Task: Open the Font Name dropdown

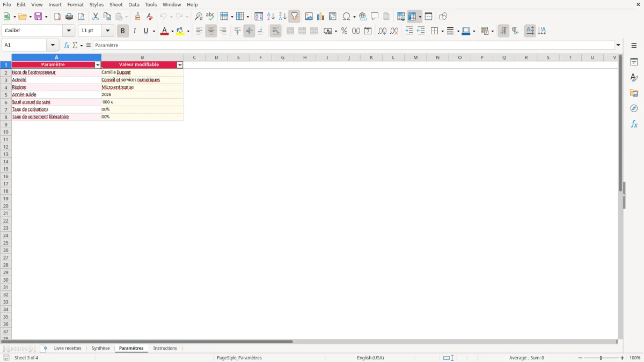Action: [69, 31]
